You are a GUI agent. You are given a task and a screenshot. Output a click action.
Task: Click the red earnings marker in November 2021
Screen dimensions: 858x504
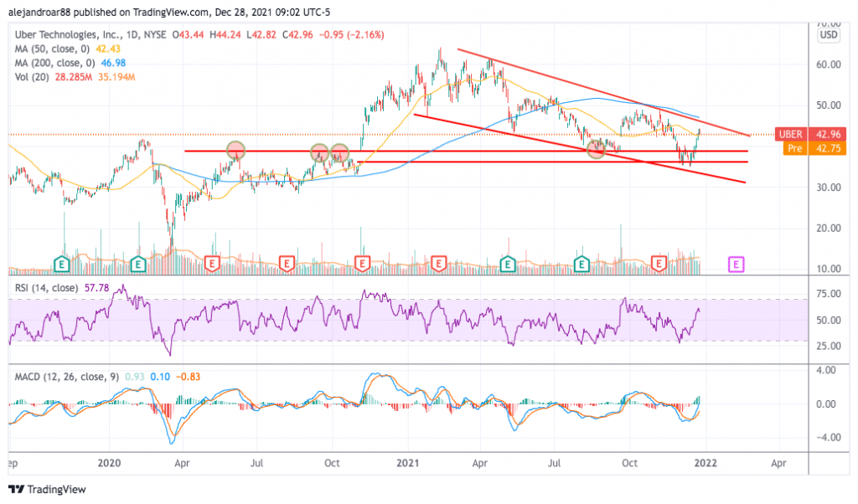[659, 265]
